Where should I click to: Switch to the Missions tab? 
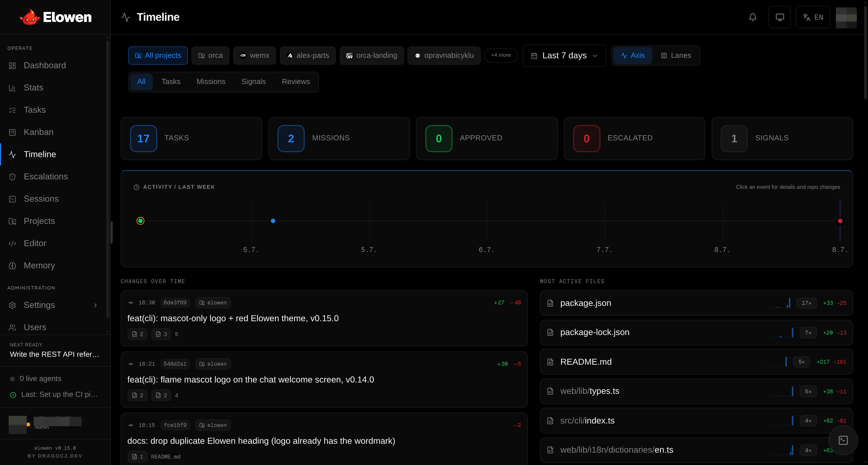coord(211,82)
